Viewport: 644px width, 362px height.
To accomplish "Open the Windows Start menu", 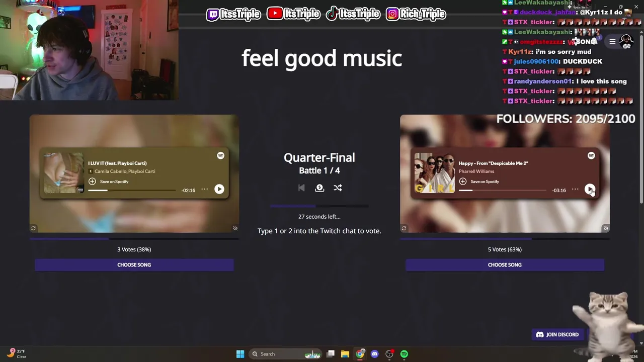I will click(x=240, y=354).
